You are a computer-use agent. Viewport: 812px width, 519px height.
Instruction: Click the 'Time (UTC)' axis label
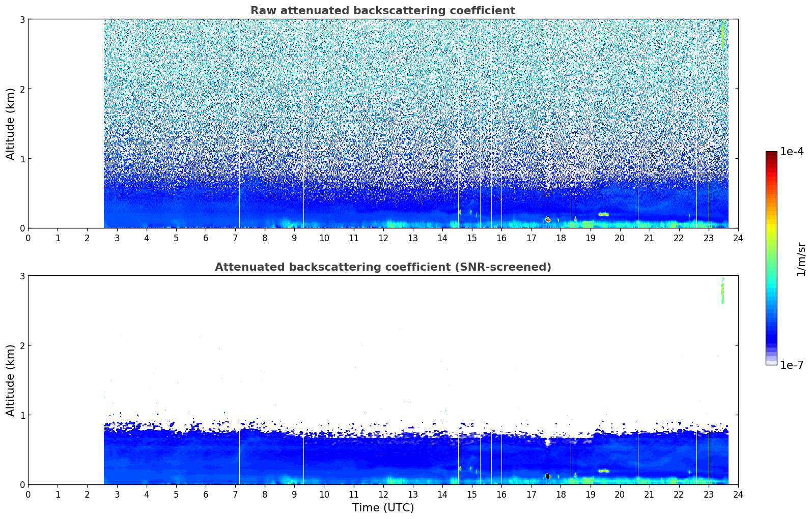[x=383, y=508]
